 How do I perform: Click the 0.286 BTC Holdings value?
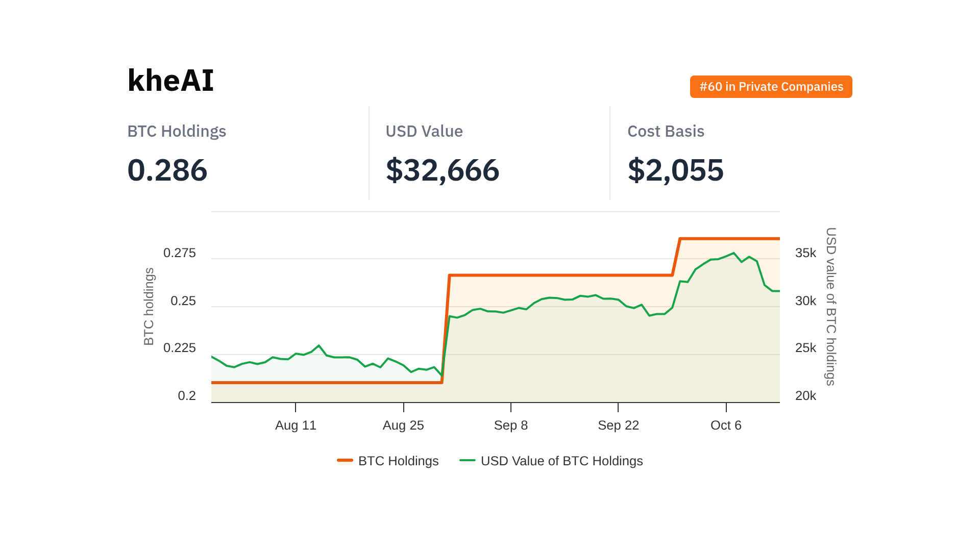point(167,170)
